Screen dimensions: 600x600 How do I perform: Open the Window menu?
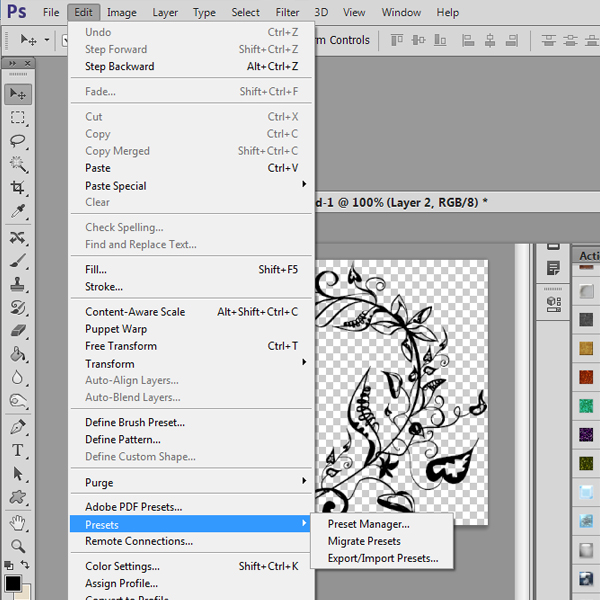pos(401,13)
